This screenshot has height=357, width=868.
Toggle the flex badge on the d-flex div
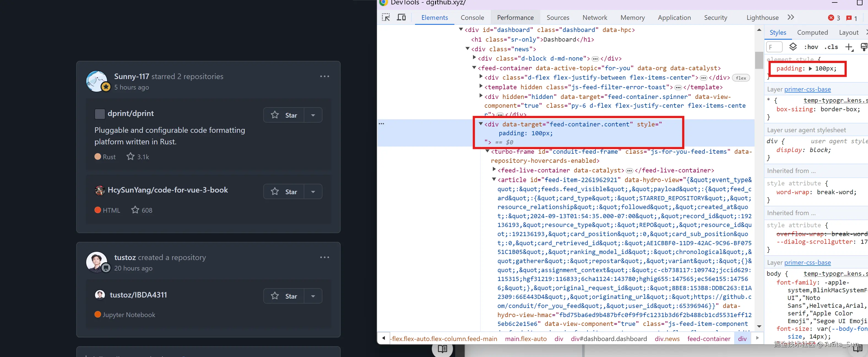741,78
